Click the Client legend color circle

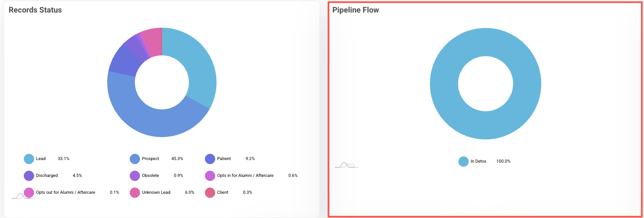click(x=210, y=192)
